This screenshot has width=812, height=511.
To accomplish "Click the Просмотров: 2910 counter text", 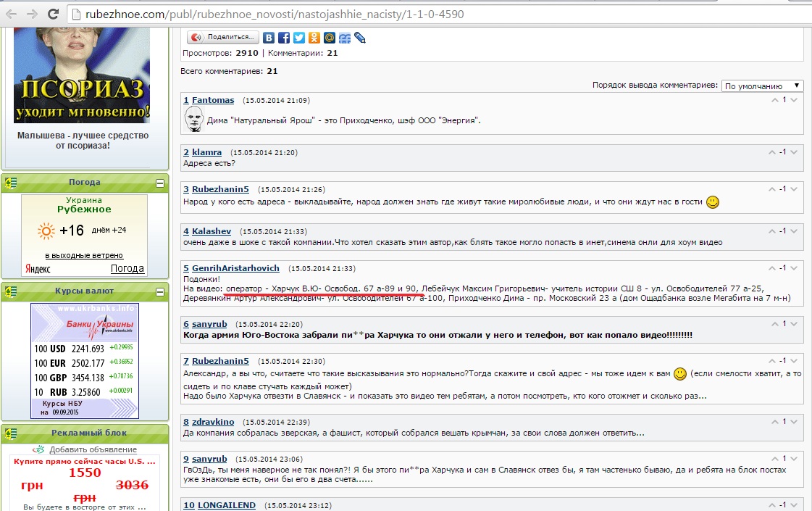I will click(x=220, y=53).
